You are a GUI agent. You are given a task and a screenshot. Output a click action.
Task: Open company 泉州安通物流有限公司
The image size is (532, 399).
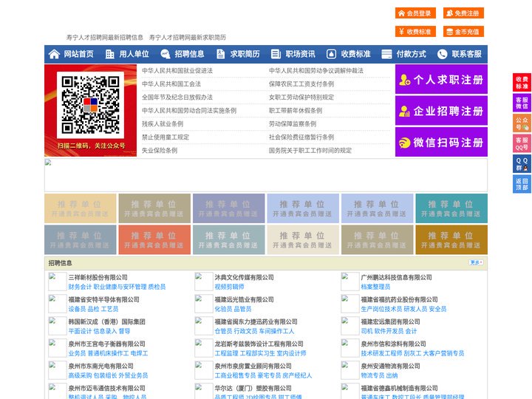pos(390,366)
